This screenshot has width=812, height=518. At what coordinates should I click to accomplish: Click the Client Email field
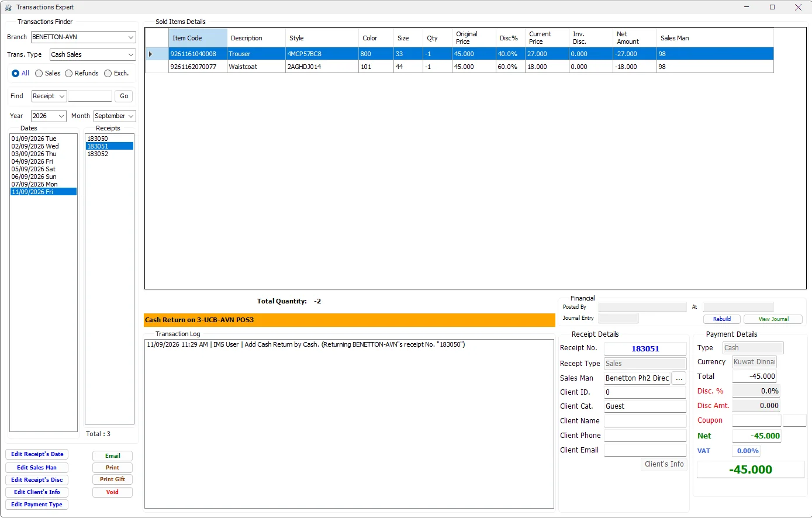(645, 450)
